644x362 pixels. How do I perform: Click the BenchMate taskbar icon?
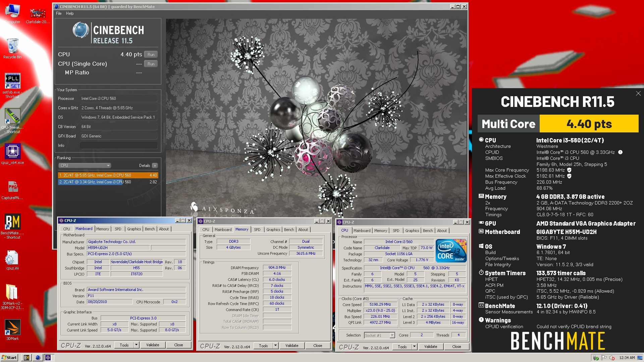pos(26,358)
